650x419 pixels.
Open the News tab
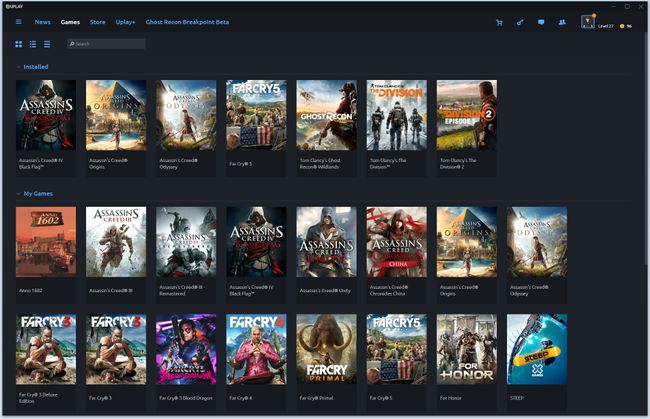click(43, 22)
